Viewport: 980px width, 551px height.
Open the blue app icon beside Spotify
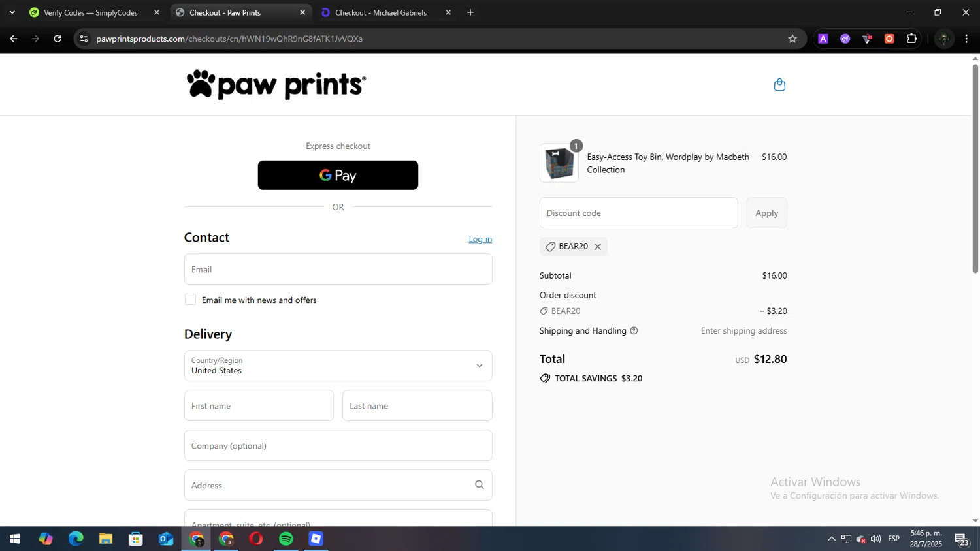click(x=316, y=539)
